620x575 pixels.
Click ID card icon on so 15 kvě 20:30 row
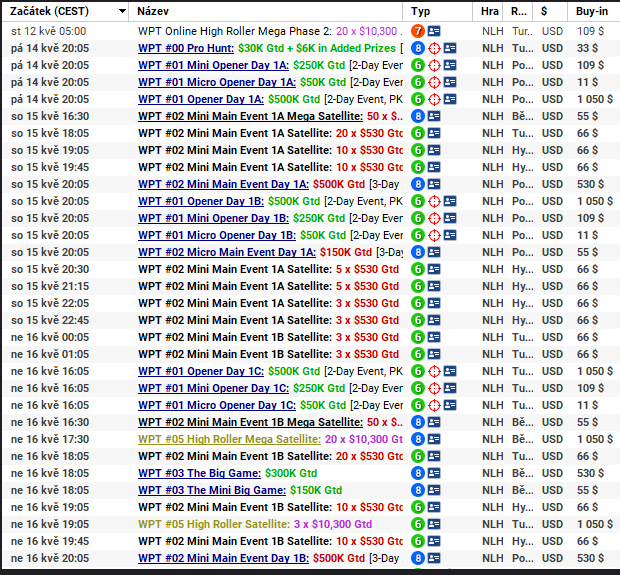[x=434, y=269]
